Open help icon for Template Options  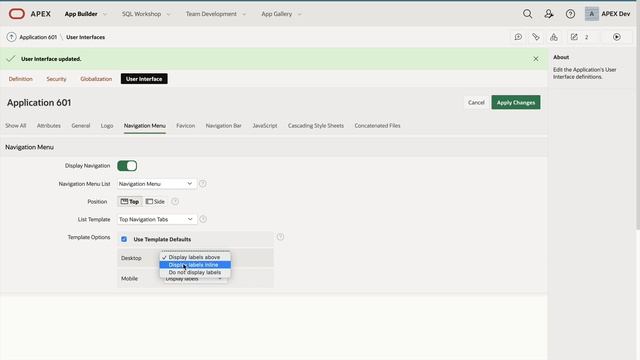click(280, 237)
